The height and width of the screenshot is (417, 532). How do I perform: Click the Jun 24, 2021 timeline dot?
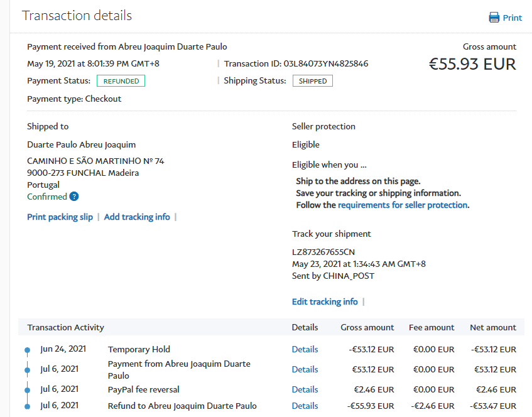tap(27, 350)
